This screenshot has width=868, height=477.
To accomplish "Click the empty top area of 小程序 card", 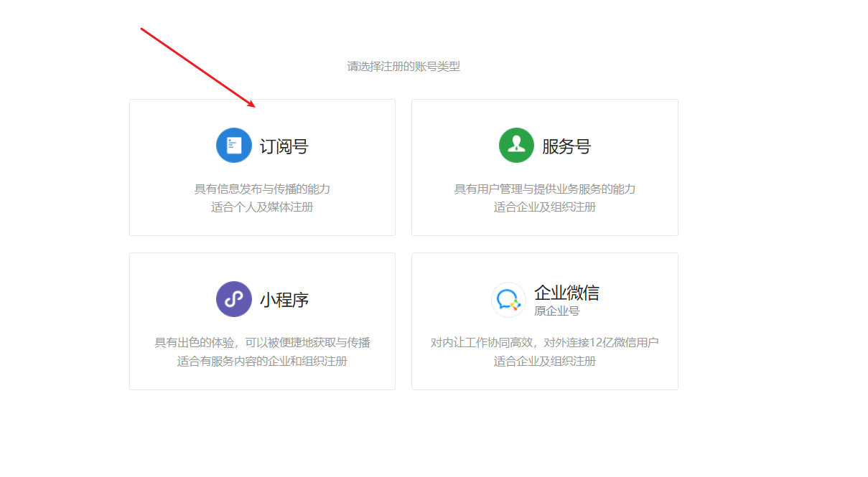I will pos(262,265).
